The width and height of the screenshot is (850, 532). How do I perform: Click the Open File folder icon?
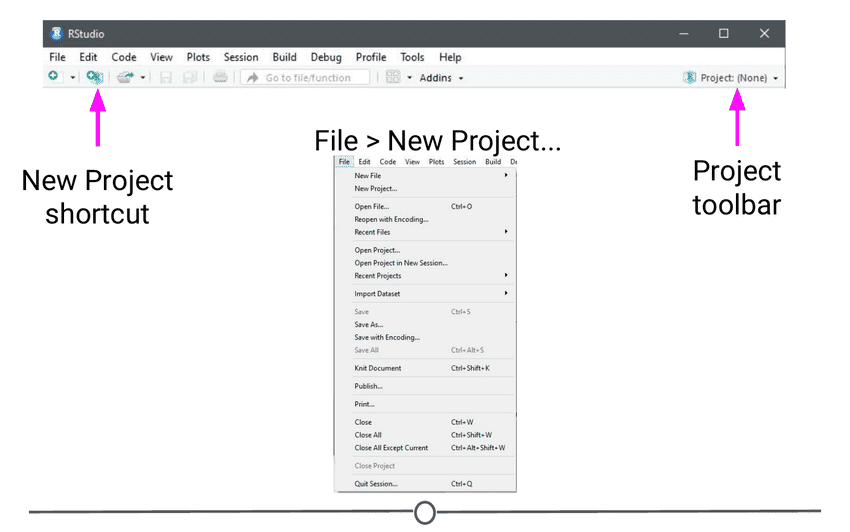[x=125, y=78]
